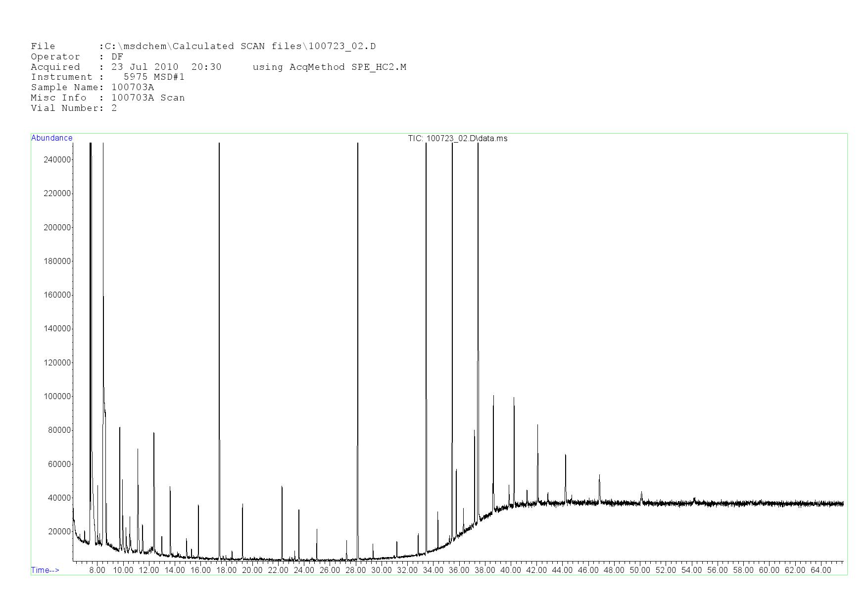Click the 8.00 time axis label
The height and width of the screenshot is (614, 868).
pos(97,570)
